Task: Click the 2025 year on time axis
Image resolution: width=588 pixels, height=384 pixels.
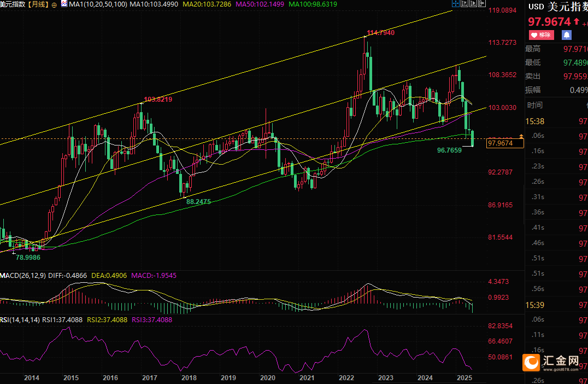Action: coord(464,377)
